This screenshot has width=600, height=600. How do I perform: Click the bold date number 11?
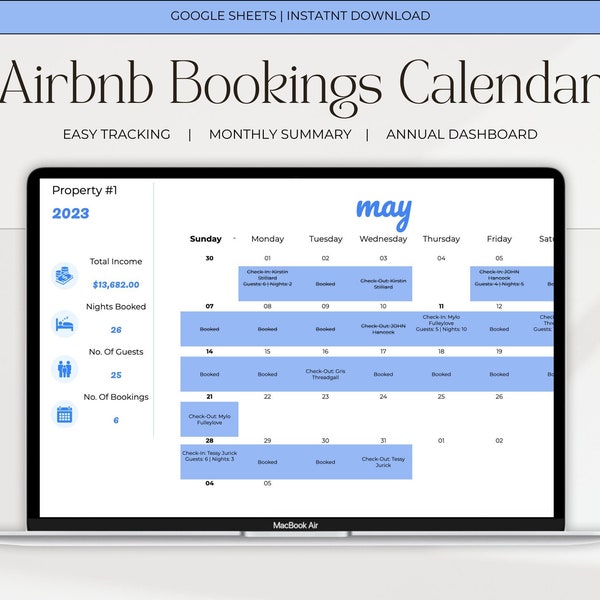click(441, 306)
